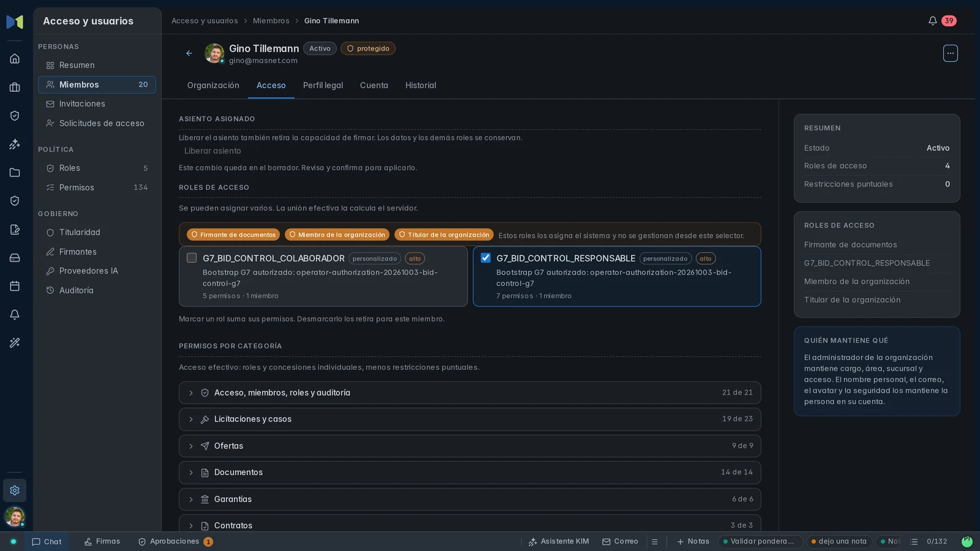Open Permisos in the sidebar
This screenshot has width=980, height=551.
pyautogui.click(x=97, y=188)
